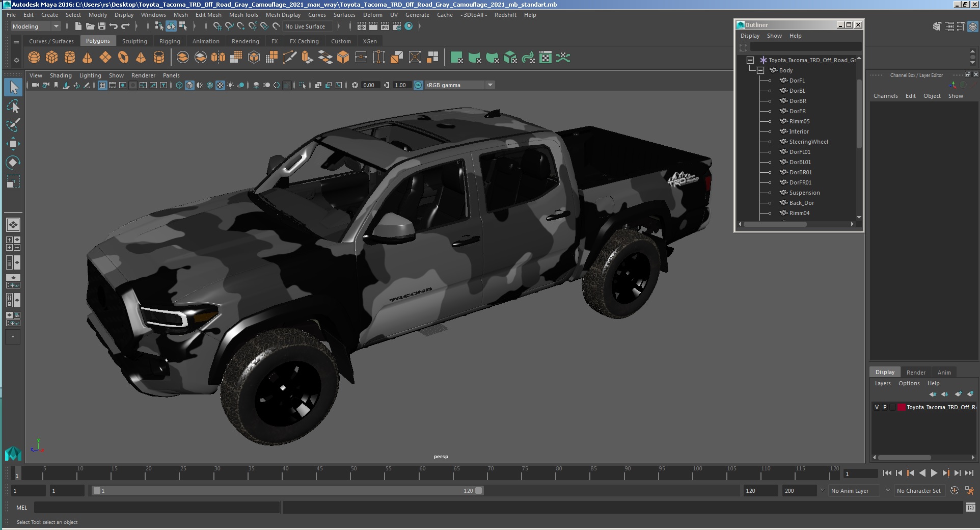Click the auto keyframe toggle icon

pos(955,490)
